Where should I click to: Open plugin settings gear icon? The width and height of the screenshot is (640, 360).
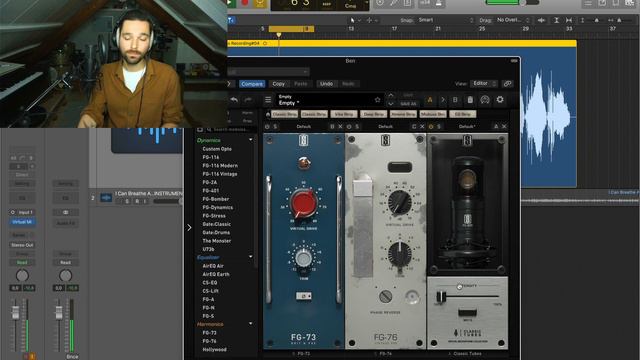(500, 100)
